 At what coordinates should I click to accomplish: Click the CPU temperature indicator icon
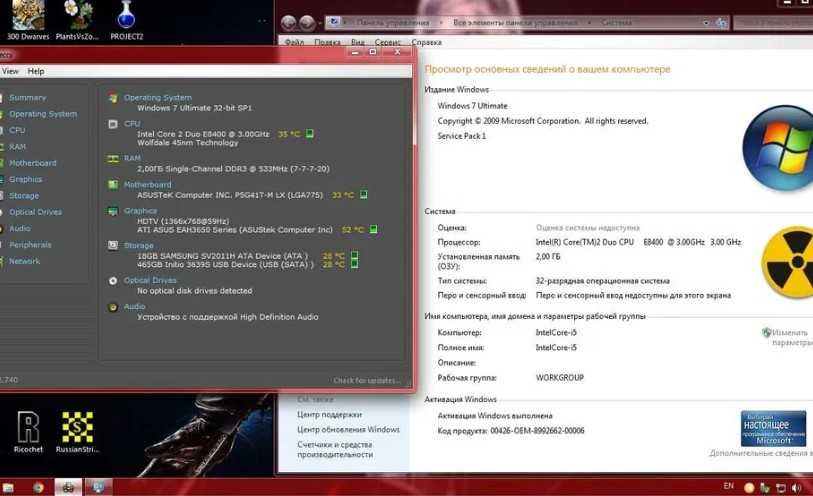click(x=310, y=134)
